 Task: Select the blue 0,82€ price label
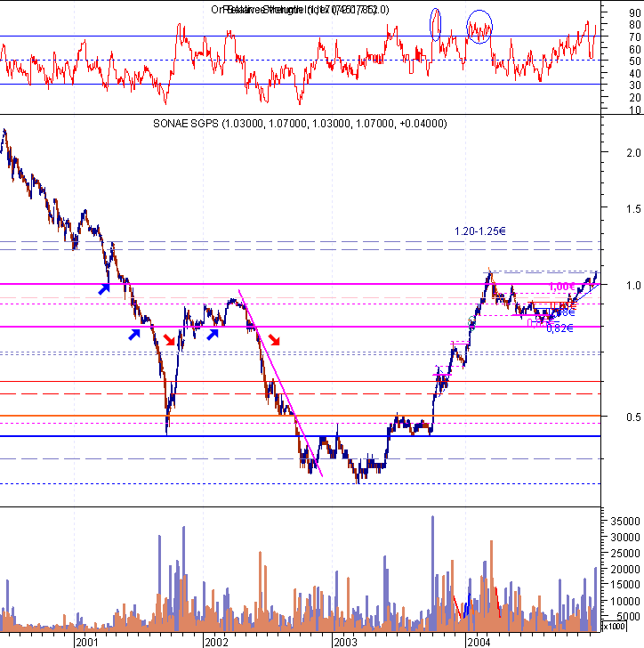559,328
